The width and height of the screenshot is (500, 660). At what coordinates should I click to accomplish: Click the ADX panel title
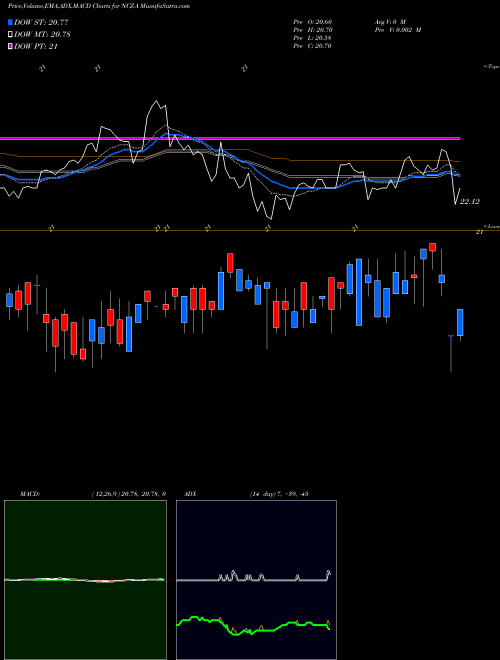pyautogui.click(x=190, y=494)
